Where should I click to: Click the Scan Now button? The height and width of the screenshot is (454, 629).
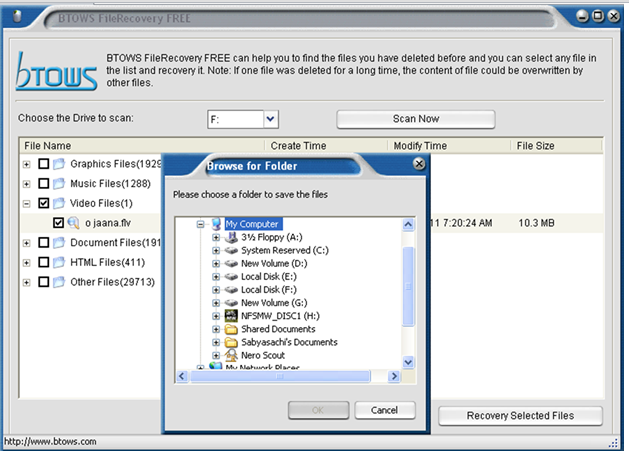point(416,119)
